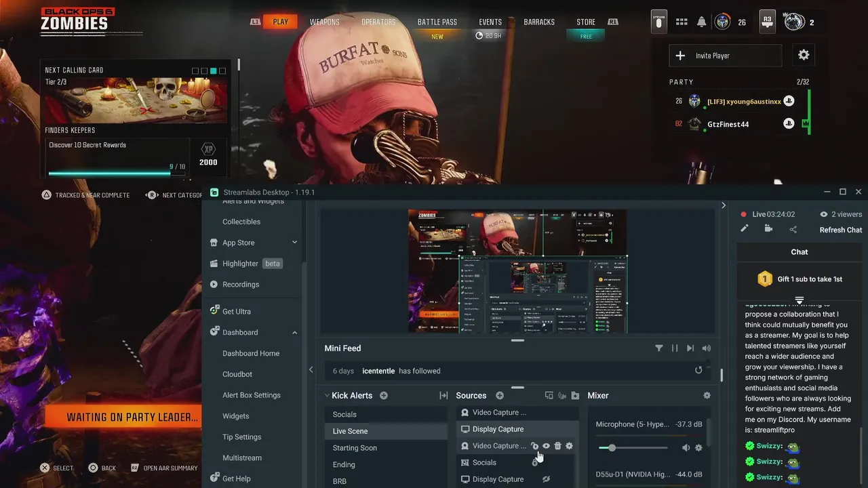Click the stream preview thumbnail
Image resolution: width=868 pixels, height=488 pixels.
(517, 270)
